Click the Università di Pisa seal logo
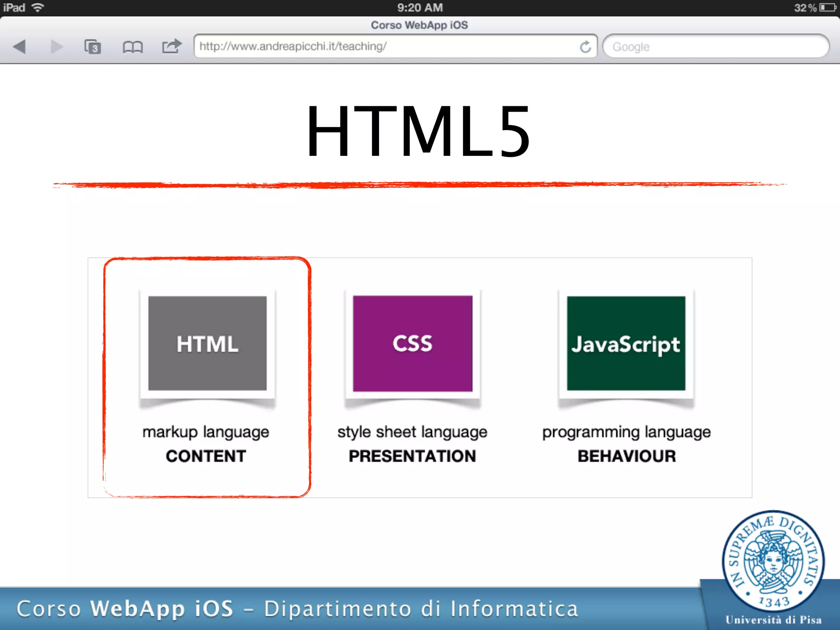 coord(773,562)
